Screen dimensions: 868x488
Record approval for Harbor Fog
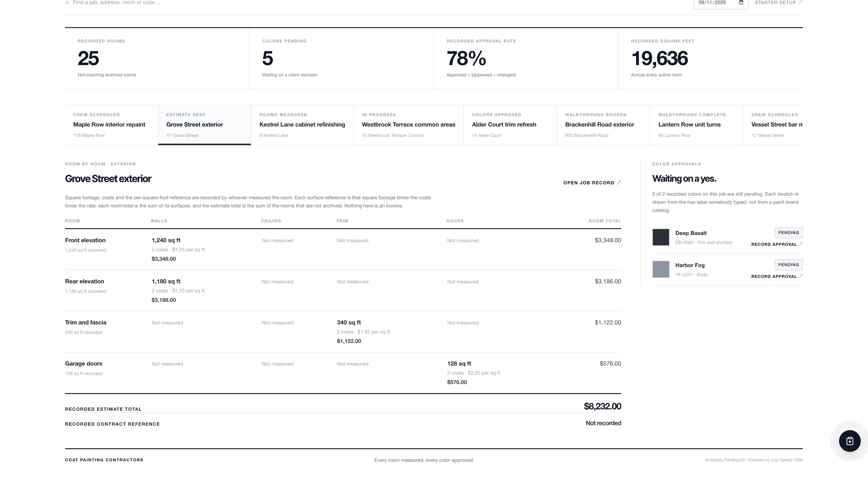pos(777,276)
